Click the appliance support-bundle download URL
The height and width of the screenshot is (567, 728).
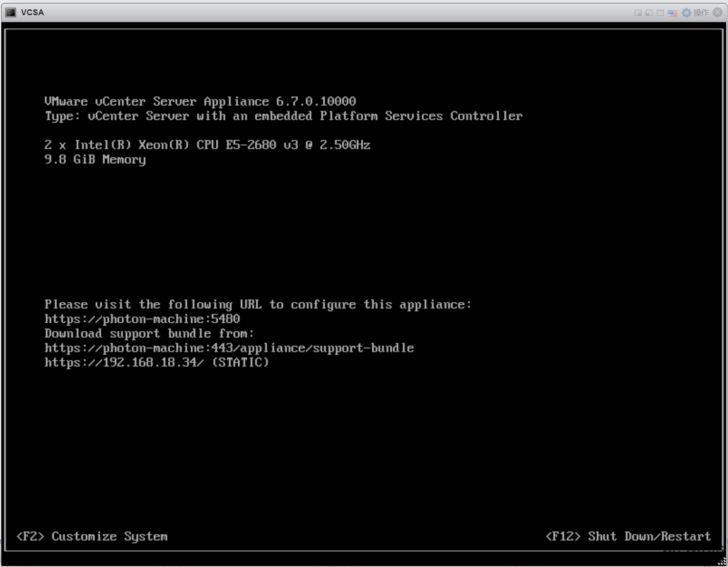(229, 348)
